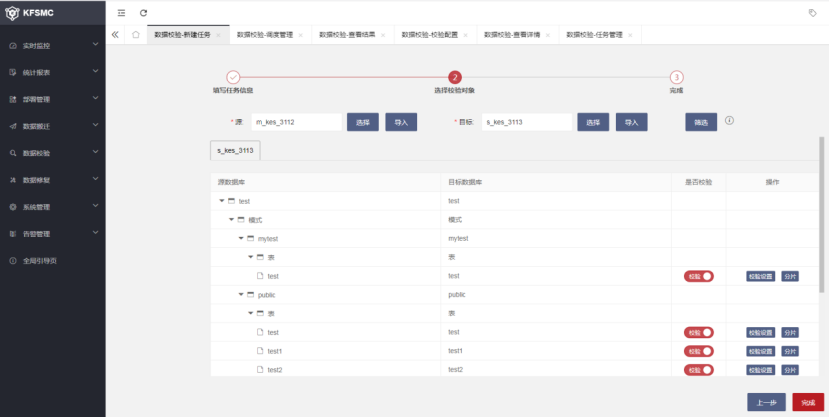Click the 数据搬迁 paper-plane icon in sidebar
The height and width of the screenshot is (417, 829).
[x=13, y=126]
